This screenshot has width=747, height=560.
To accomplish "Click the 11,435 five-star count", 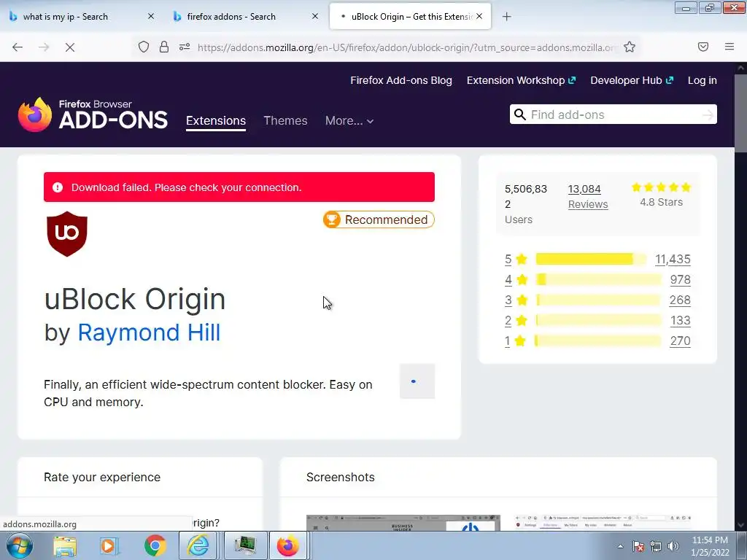I will pyautogui.click(x=673, y=259).
